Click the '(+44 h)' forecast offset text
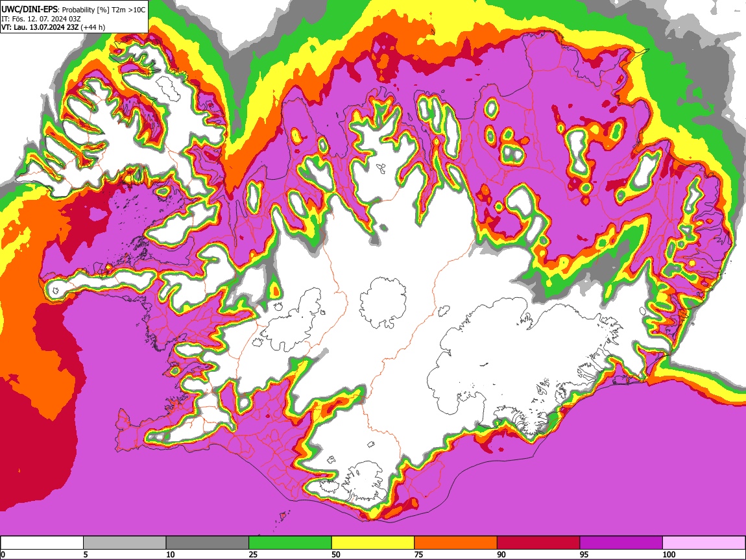 tap(93, 27)
